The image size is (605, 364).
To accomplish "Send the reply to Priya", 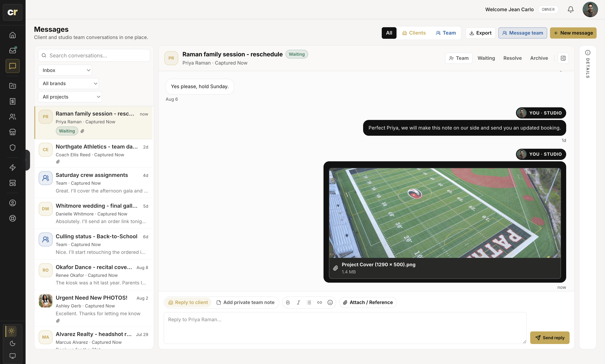I will [x=550, y=338].
